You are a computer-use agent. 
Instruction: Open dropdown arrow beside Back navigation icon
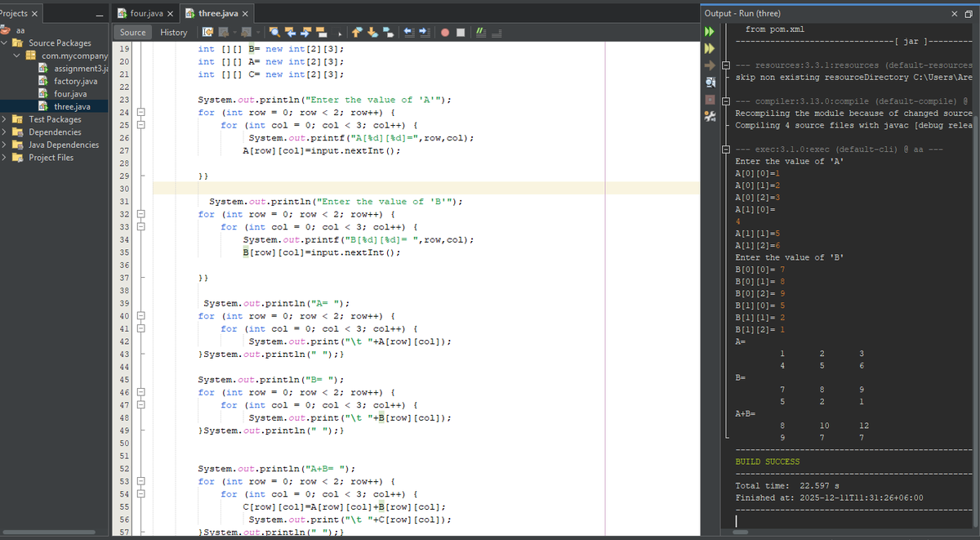tap(234, 33)
